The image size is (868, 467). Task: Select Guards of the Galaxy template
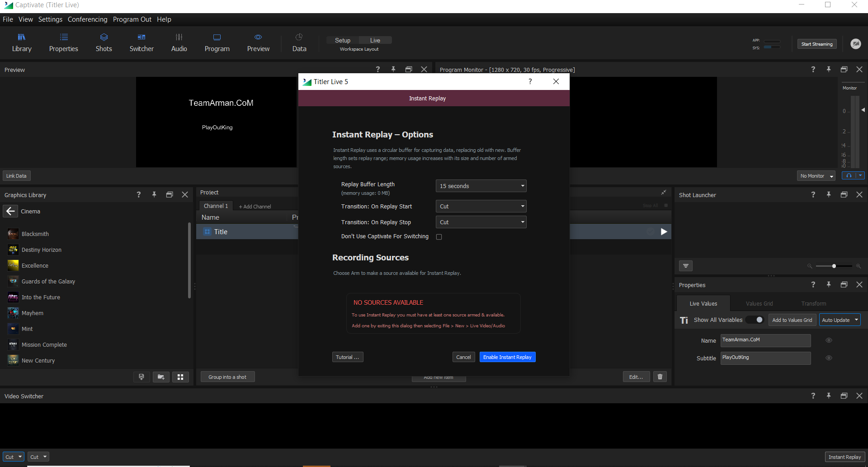pyautogui.click(x=48, y=281)
